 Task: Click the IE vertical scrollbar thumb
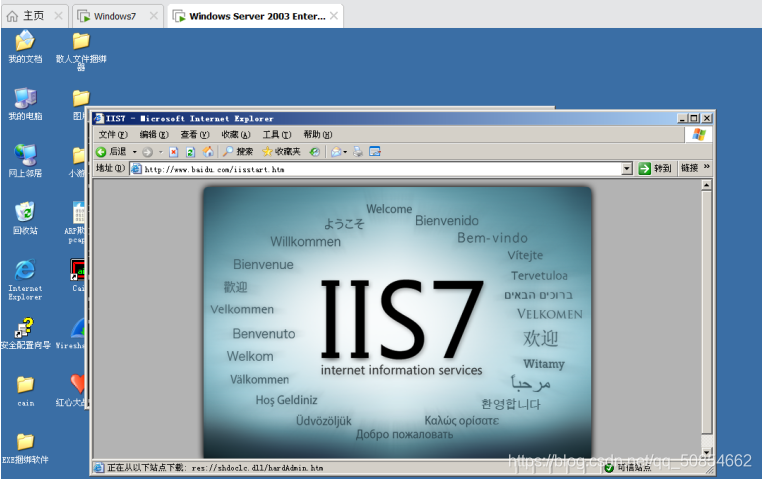point(707,313)
